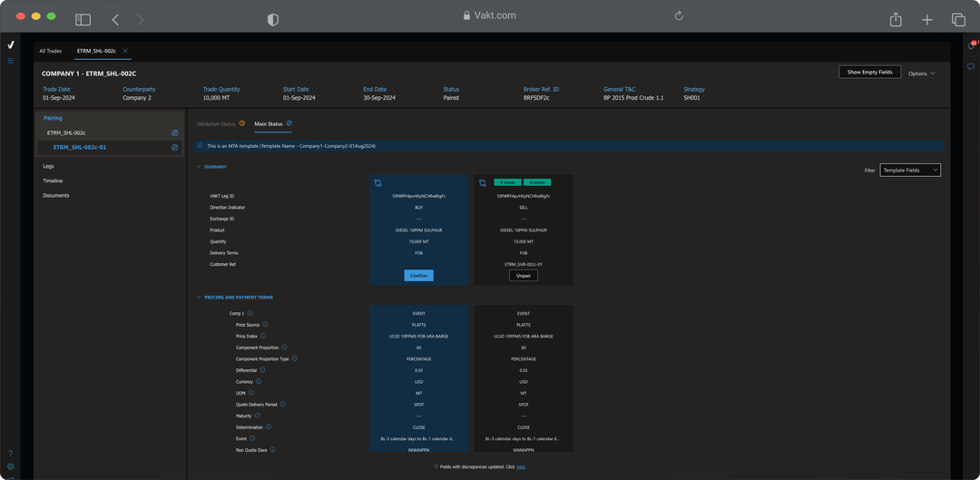Click the Unpair button
Image resolution: width=980 pixels, height=480 pixels.
click(523, 275)
